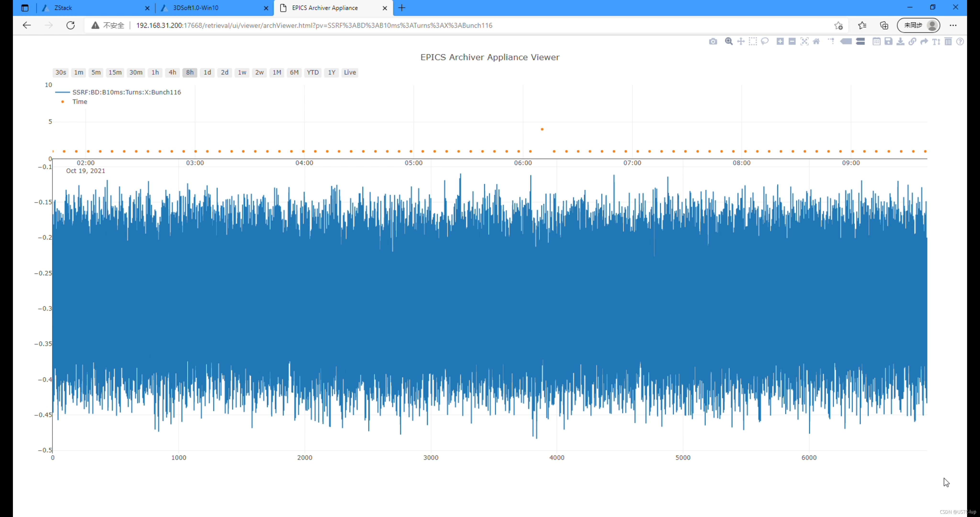Toggle the SSRF:BD:B10ms:Turns:X:Bunch116 legend trace
980x517 pixels.
pos(126,92)
